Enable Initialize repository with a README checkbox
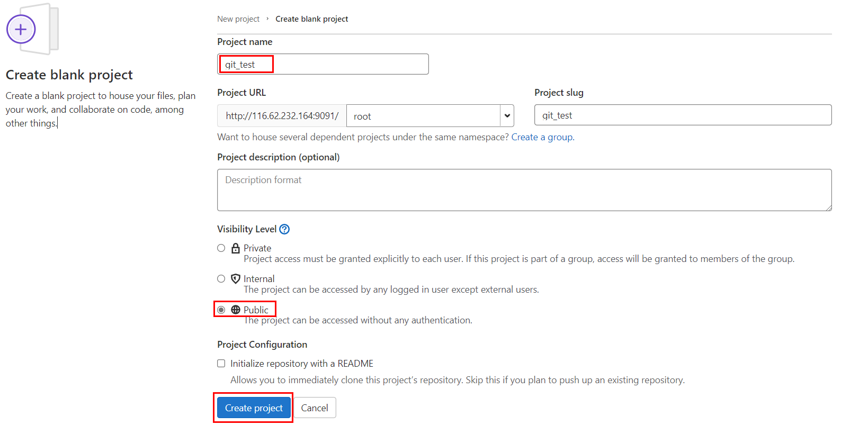 coord(221,363)
